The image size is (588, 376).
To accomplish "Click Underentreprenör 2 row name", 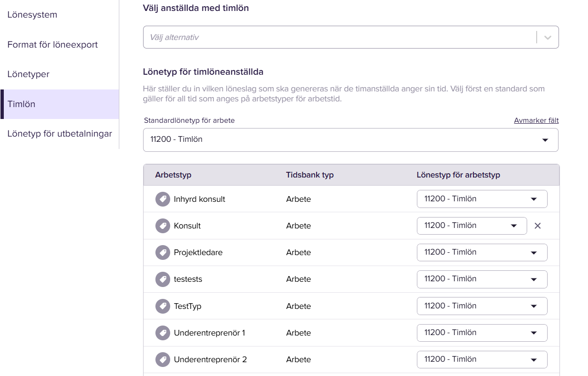I will [x=211, y=359].
